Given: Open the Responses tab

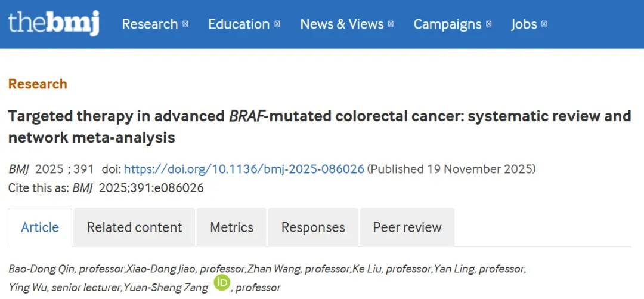Looking at the screenshot, I should pyautogui.click(x=313, y=227).
